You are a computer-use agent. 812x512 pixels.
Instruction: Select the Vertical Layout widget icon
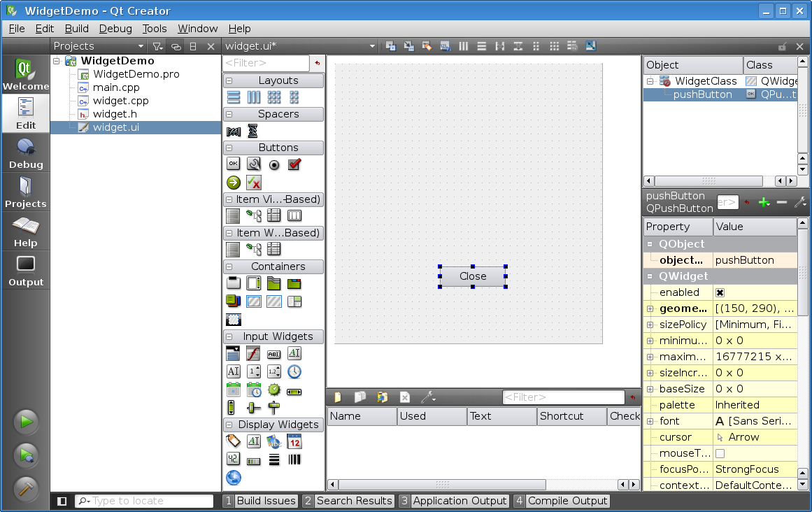(x=234, y=97)
